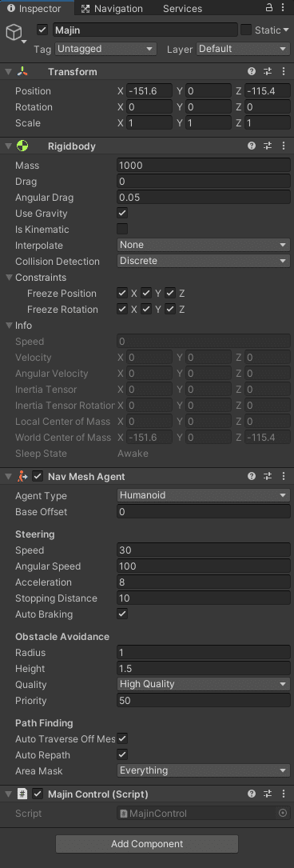Click GameObject cube icon selector
This screenshot has height=868, width=294.
point(14,34)
